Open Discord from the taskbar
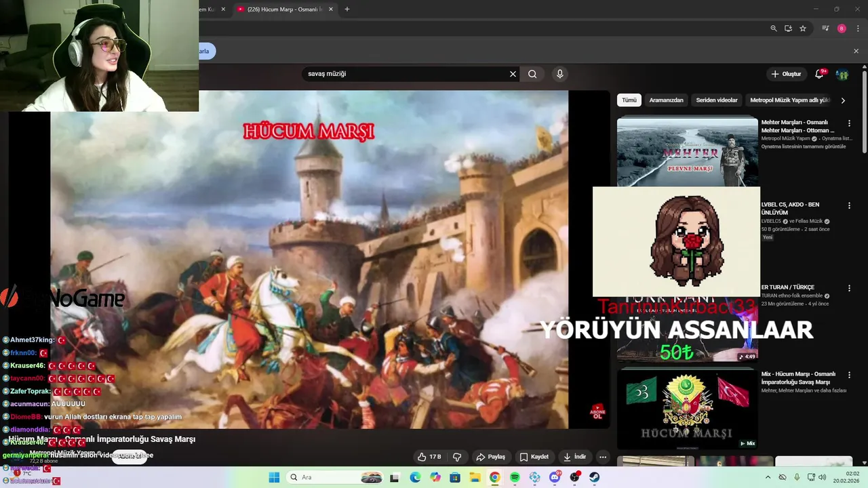868x488 pixels. [x=555, y=477]
